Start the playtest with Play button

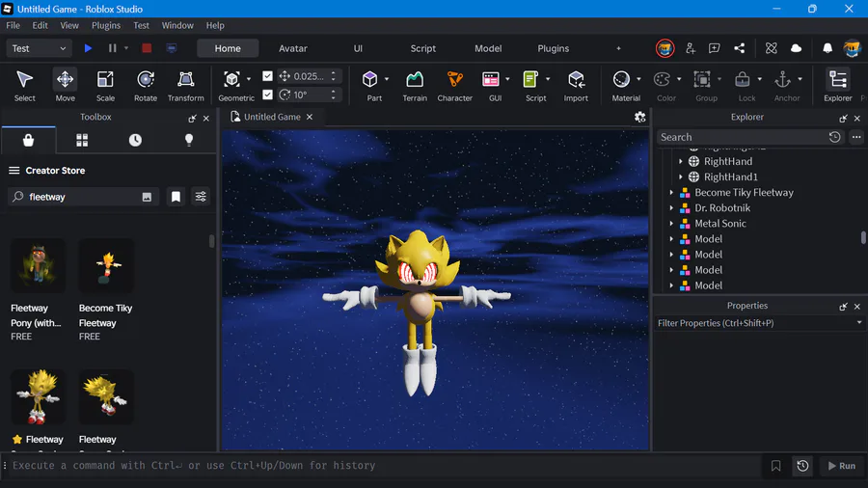[x=88, y=48]
